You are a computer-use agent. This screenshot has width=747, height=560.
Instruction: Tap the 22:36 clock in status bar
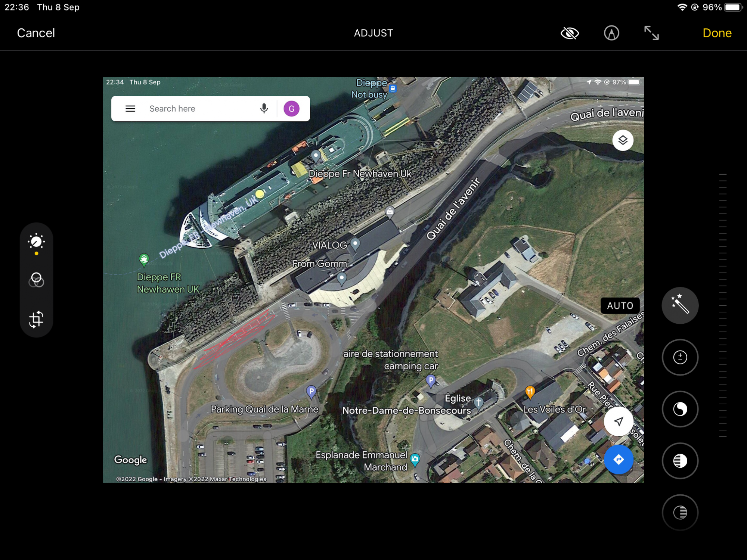(x=17, y=7)
